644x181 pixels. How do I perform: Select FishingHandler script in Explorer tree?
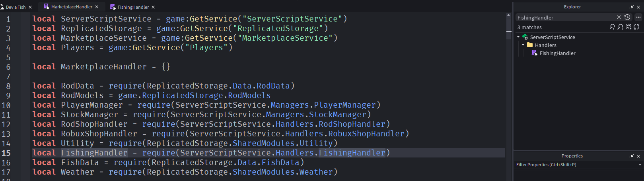click(557, 53)
